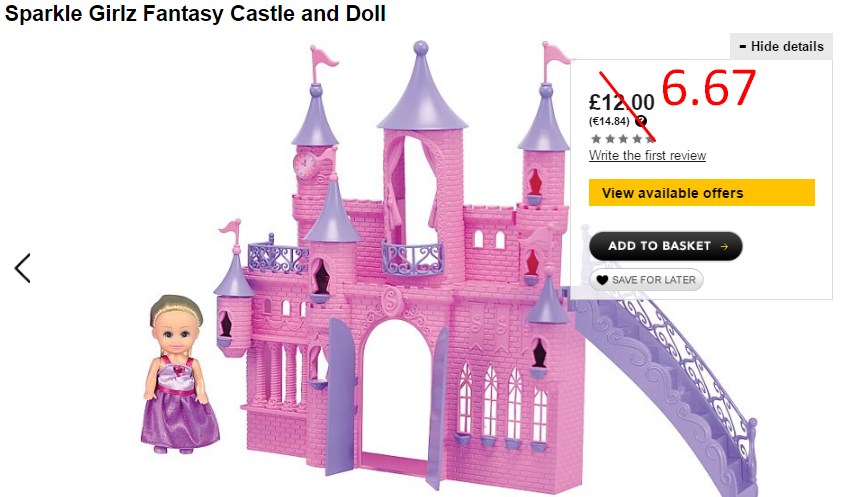Screen dimensions: 863x497
Task: Open the View available offers banner
Action: (x=702, y=193)
